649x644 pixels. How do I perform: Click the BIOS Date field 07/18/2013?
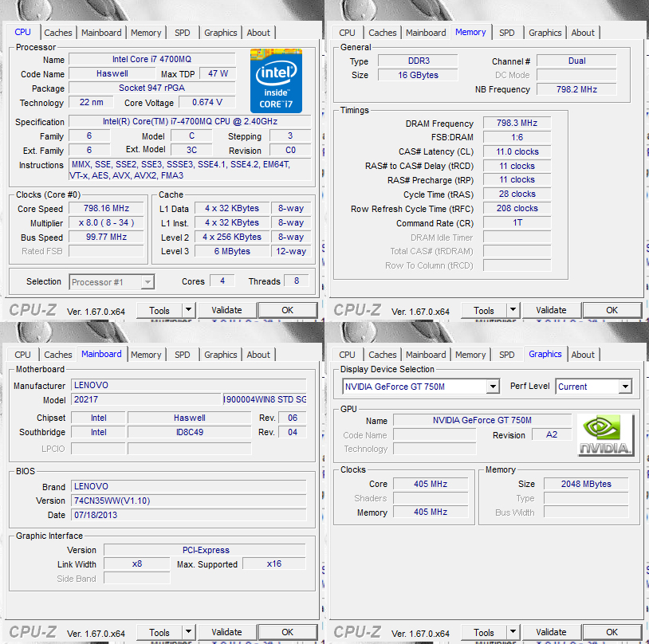(189, 515)
